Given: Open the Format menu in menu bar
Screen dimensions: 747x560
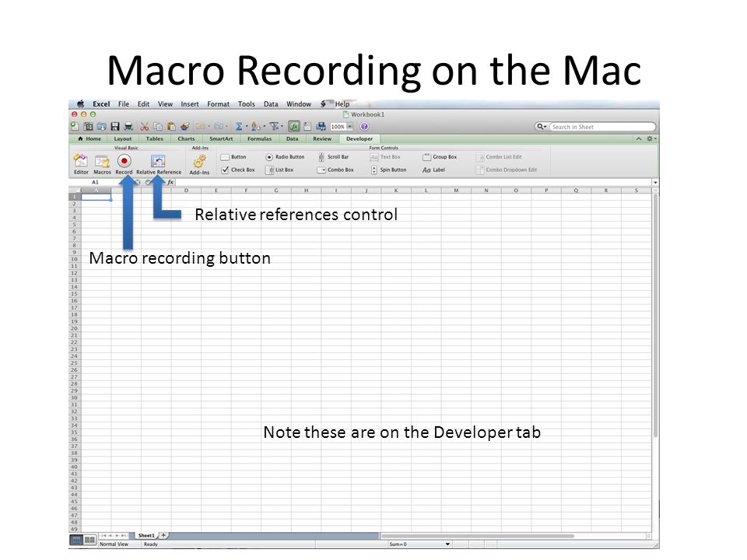Looking at the screenshot, I should [218, 103].
